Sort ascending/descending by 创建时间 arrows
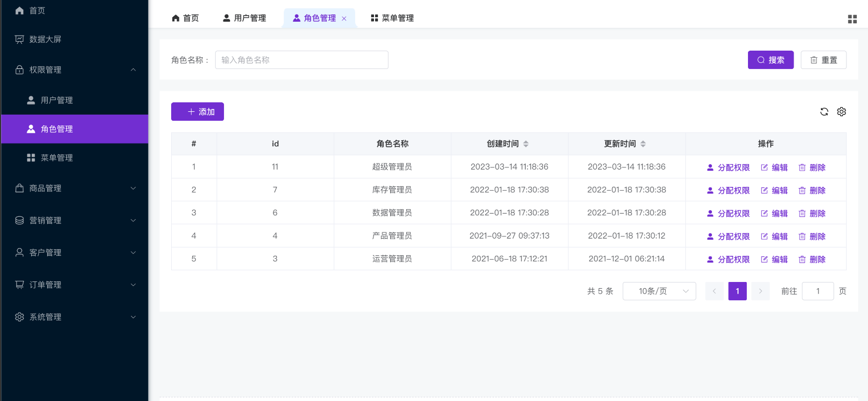Viewport: 868px width, 401px height. pyautogui.click(x=526, y=144)
